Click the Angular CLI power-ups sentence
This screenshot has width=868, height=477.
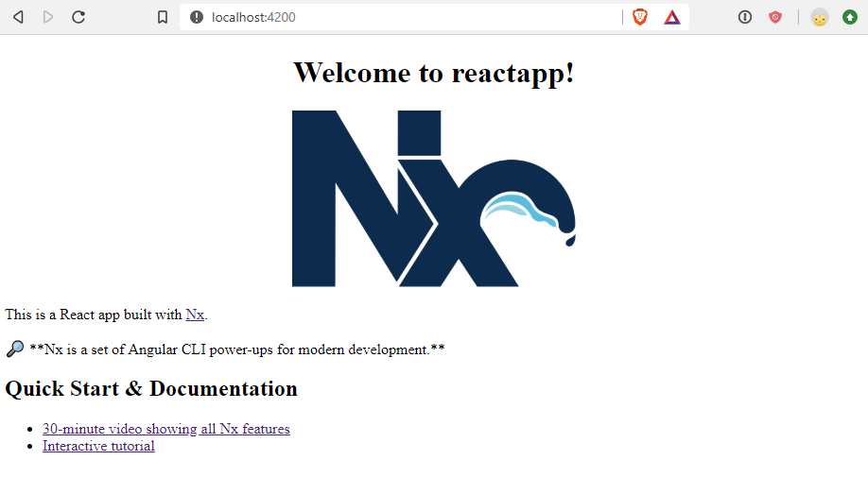[236, 349]
